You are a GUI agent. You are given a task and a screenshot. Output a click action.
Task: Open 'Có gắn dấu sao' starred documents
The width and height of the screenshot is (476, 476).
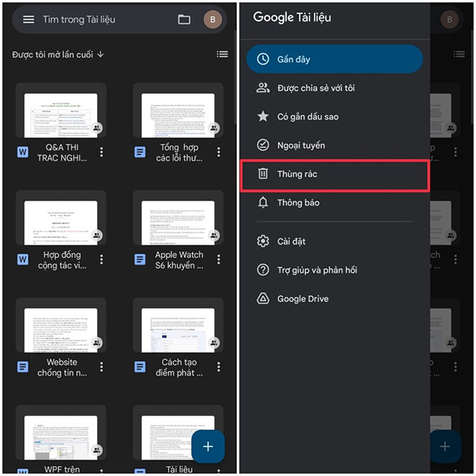coord(335,117)
